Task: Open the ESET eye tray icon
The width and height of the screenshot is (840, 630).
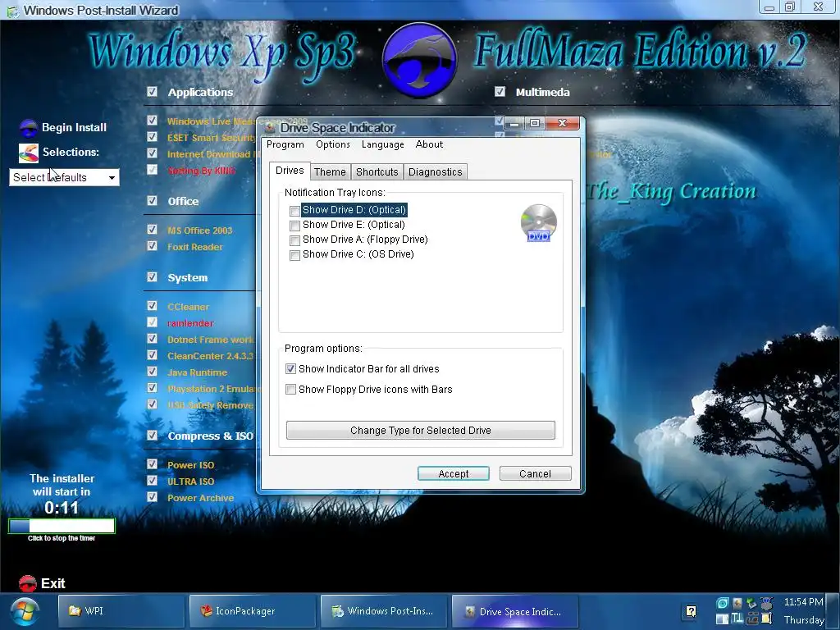Action: point(723,603)
